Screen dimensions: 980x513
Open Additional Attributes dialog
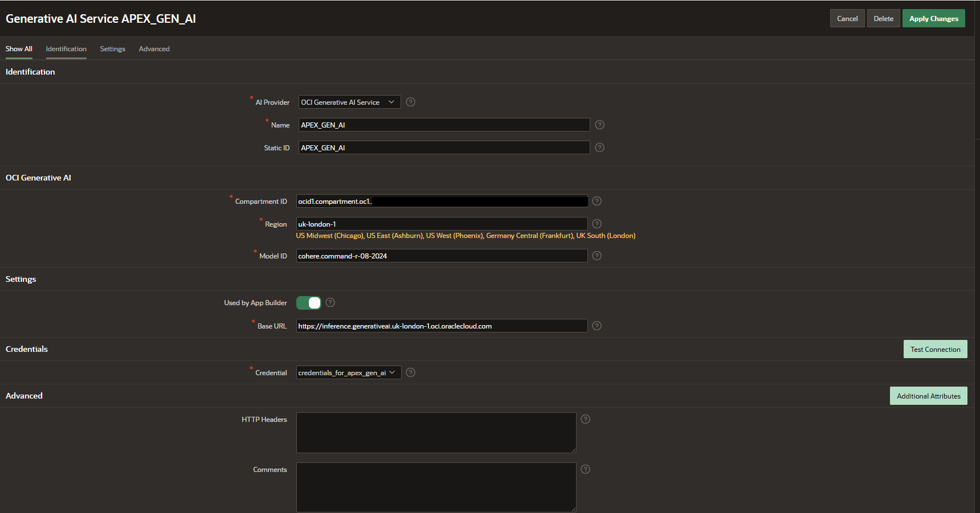(928, 396)
